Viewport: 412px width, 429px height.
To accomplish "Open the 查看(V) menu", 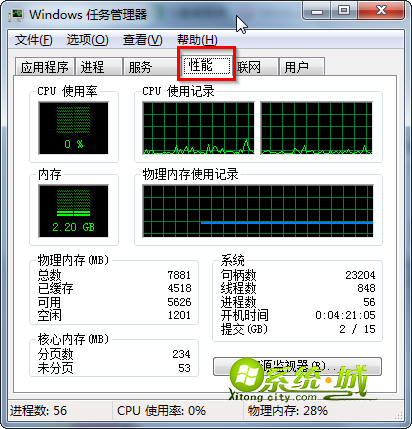I will (142, 40).
